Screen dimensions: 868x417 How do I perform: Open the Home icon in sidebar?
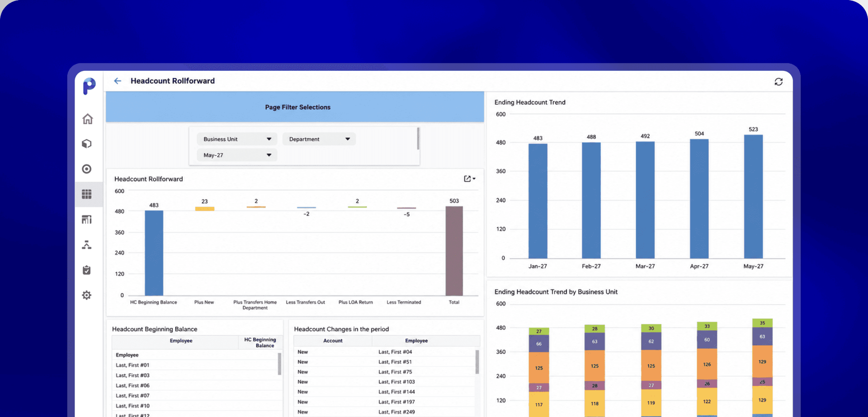[87, 119]
